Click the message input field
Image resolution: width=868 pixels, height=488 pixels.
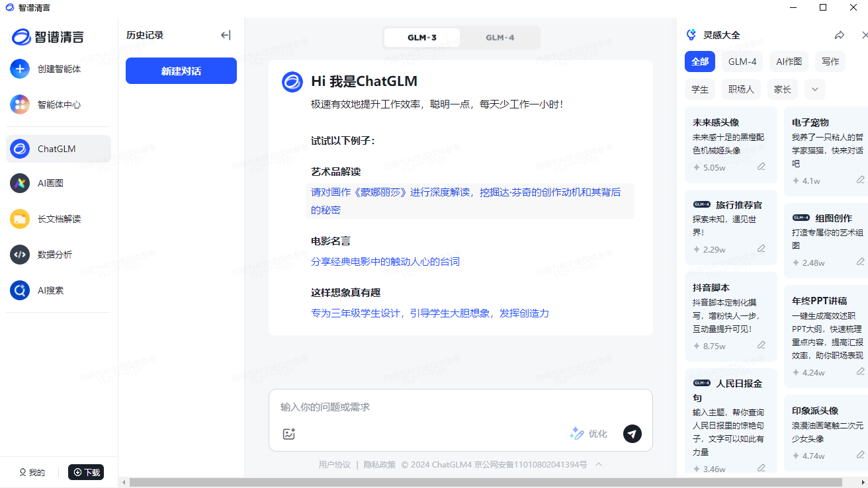(x=430, y=407)
